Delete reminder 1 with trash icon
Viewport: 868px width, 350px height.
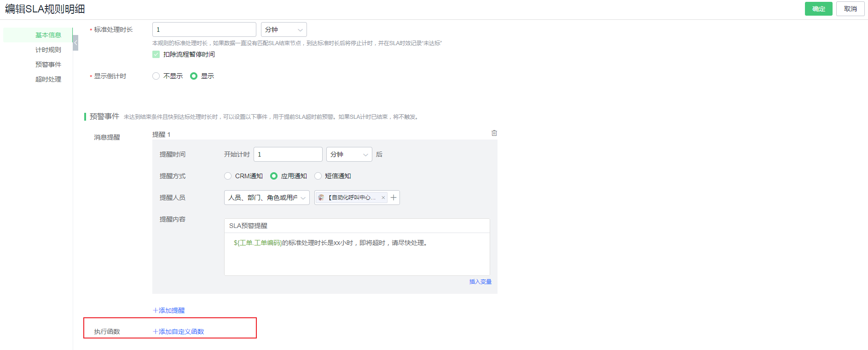click(494, 133)
